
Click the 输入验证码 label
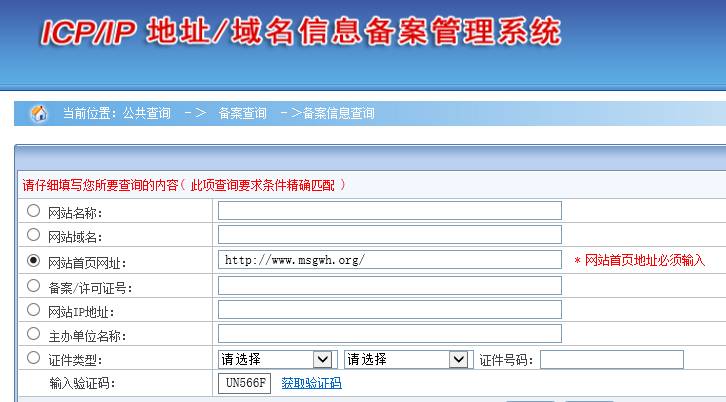pos(82,383)
